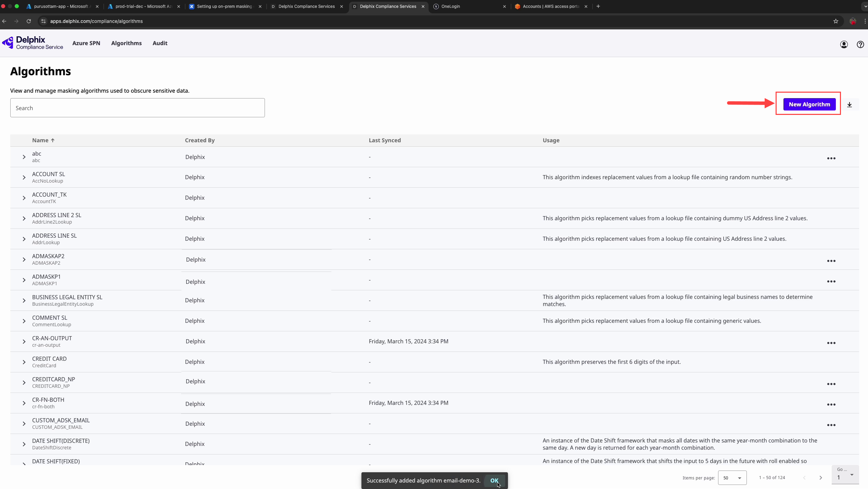Open the Items per page dropdown
Image resolution: width=868 pixels, height=489 pixels.
tap(732, 478)
